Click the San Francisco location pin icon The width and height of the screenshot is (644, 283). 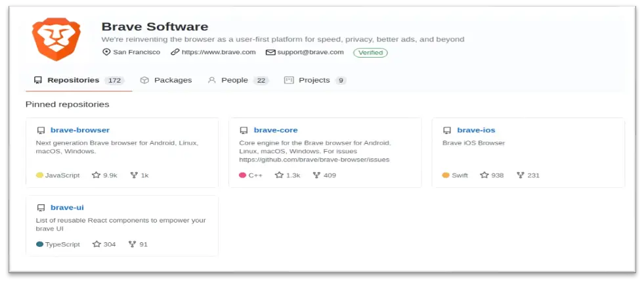pos(106,53)
